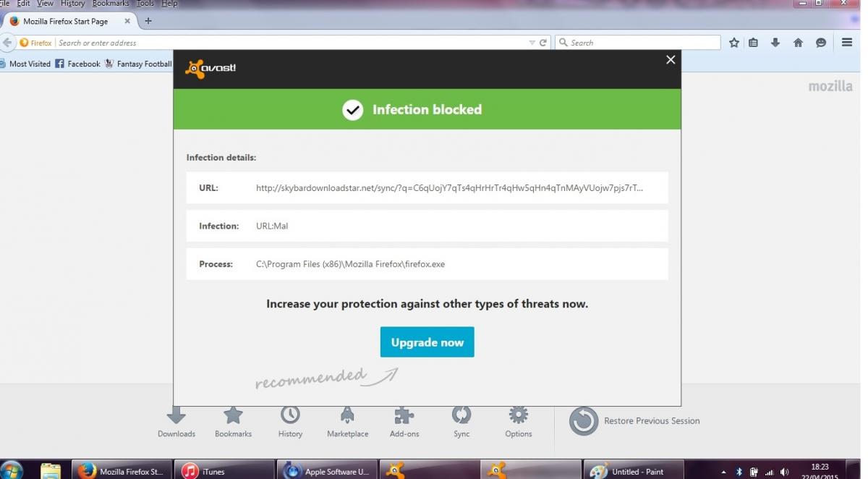Viewport: 868px width, 479px height.
Task: Open the History clock icon
Action: 290,415
